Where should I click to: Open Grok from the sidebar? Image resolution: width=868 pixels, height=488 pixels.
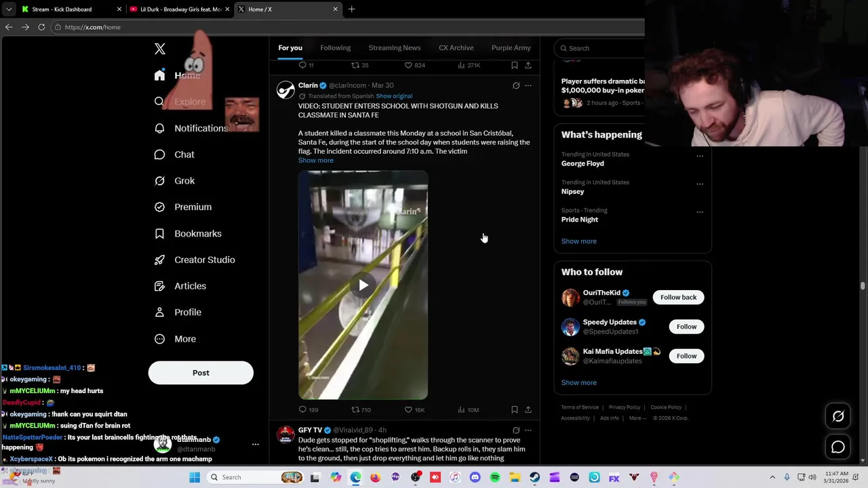(175, 181)
